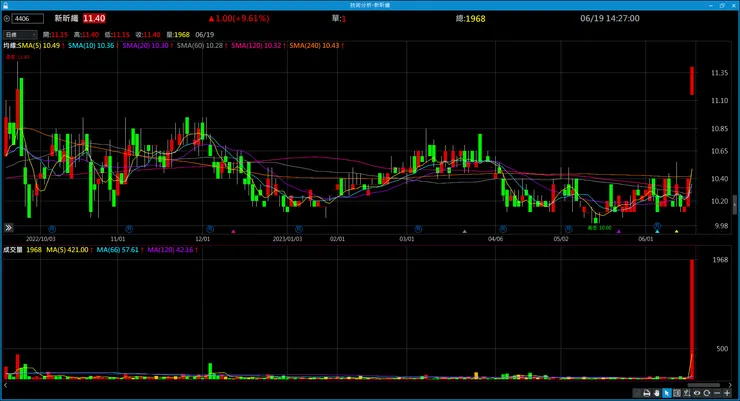Click the monthly marker near 05/02
Viewport: 740px width, 401px height.
tap(569, 229)
